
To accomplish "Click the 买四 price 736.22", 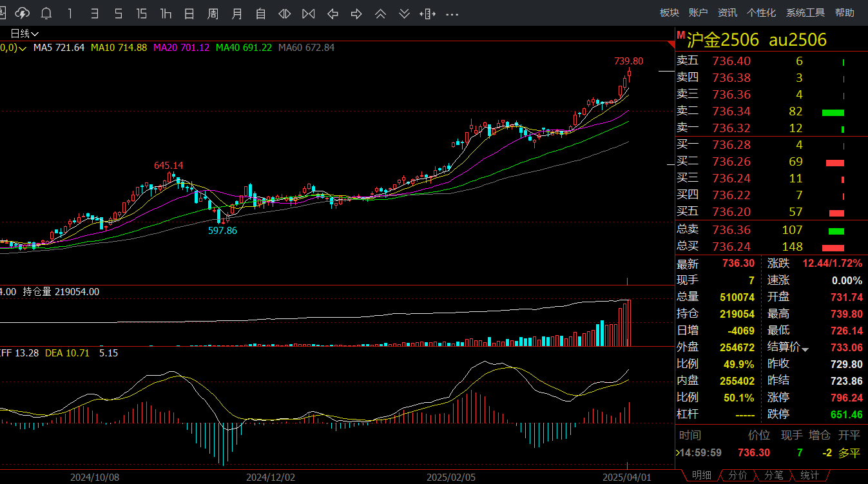I will point(731,195).
